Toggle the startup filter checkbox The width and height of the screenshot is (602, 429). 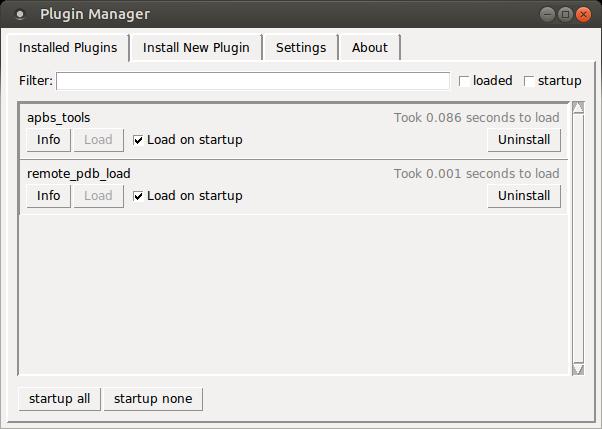530,81
